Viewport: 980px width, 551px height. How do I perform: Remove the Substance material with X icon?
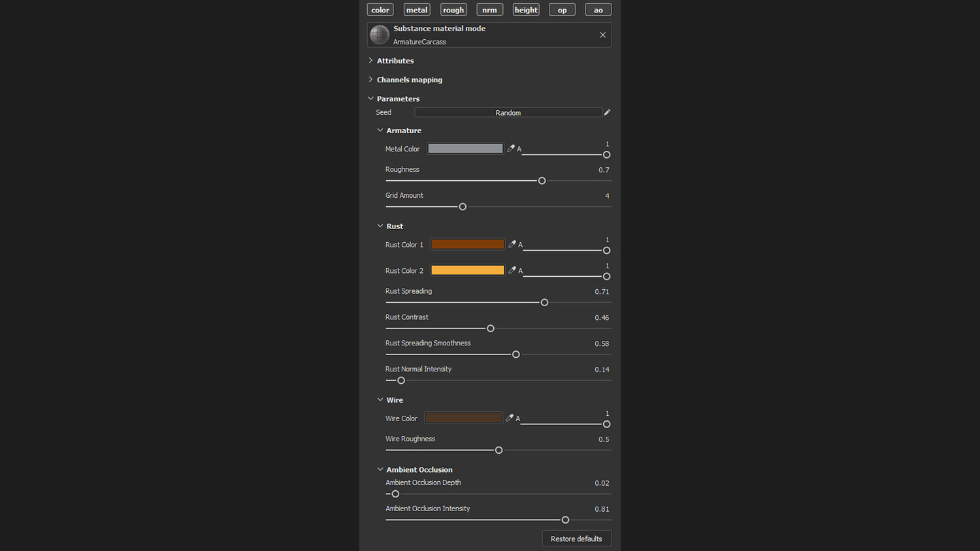(x=602, y=35)
